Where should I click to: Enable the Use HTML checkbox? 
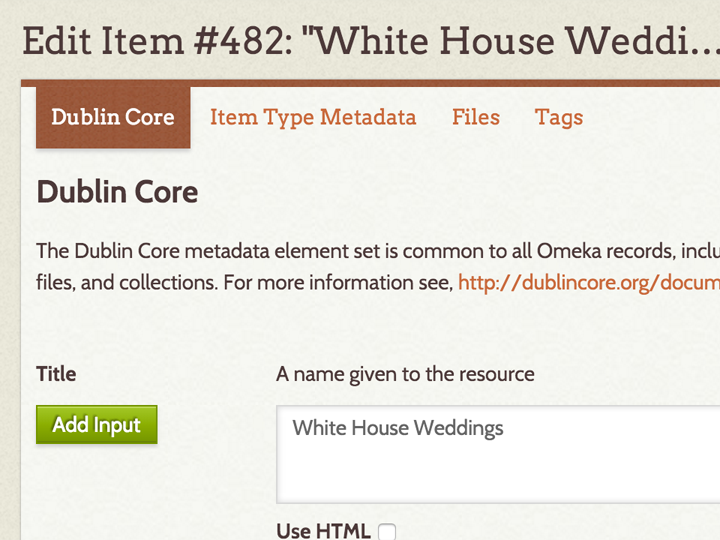pyautogui.click(x=387, y=531)
